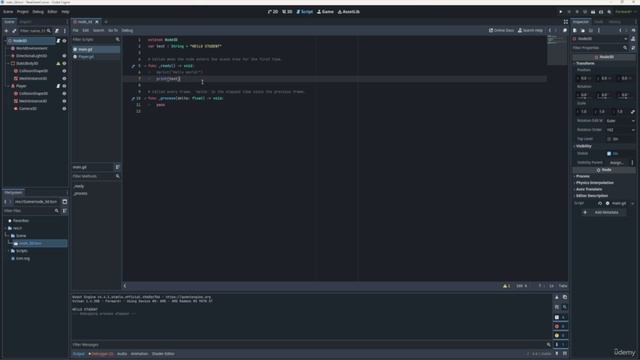Click the Filter Scripts input field
The height and width of the screenshot is (360, 640).
click(93, 40)
